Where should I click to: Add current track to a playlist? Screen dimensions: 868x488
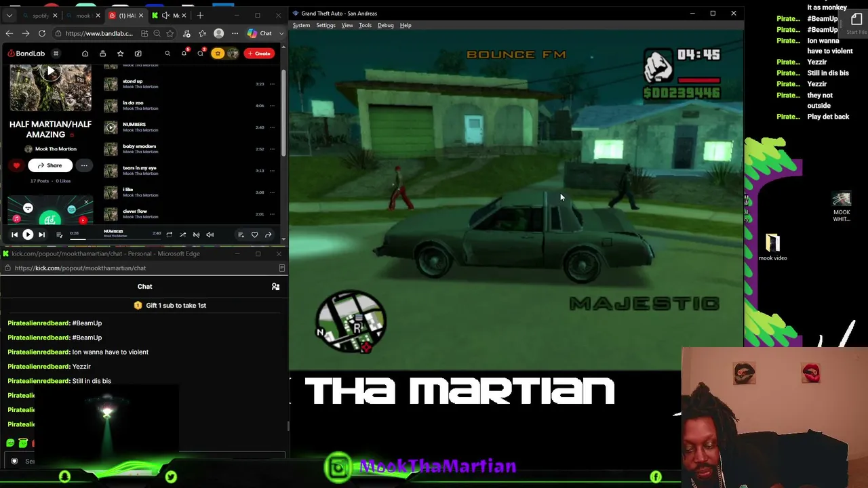(241, 235)
